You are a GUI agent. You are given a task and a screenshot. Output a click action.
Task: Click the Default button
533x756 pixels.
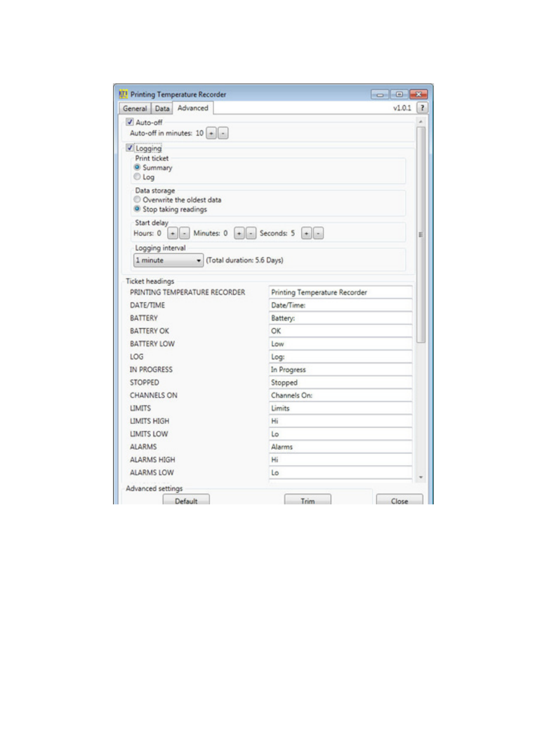[186, 500]
